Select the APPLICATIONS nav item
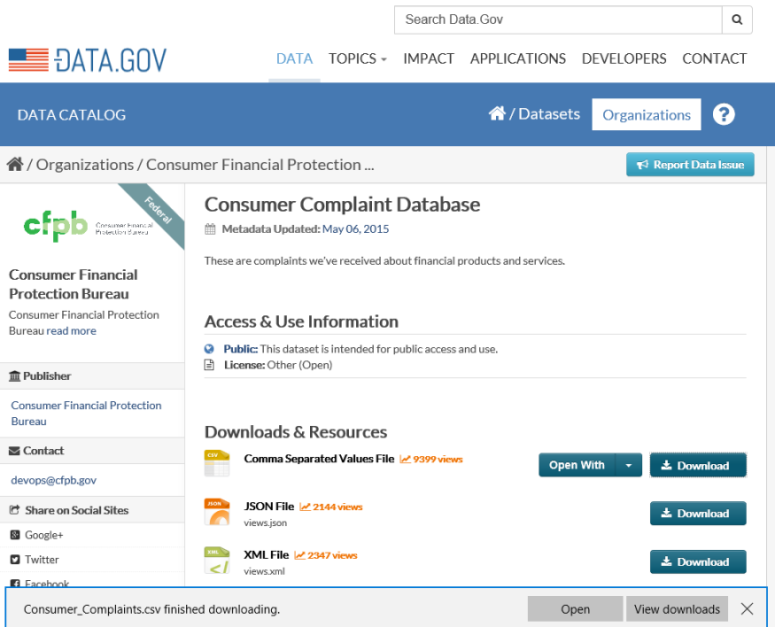775x627 pixels. coord(518,59)
